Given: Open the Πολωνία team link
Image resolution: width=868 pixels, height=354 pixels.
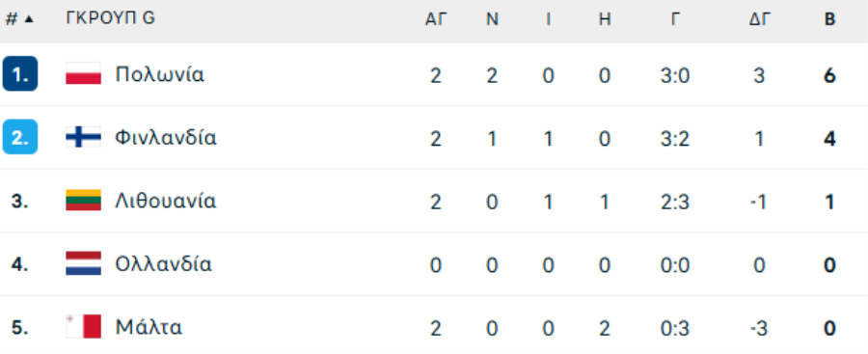Looking at the screenshot, I should [x=159, y=74].
